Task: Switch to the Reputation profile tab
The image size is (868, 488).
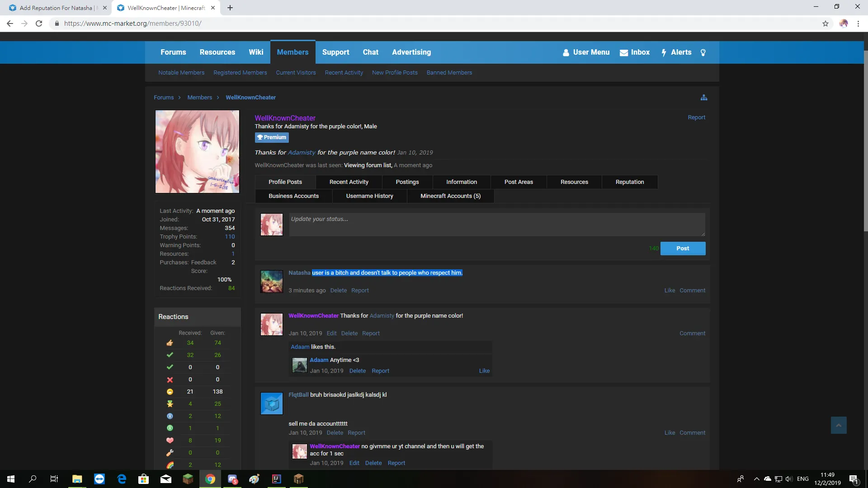Action: (x=629, y=182)
